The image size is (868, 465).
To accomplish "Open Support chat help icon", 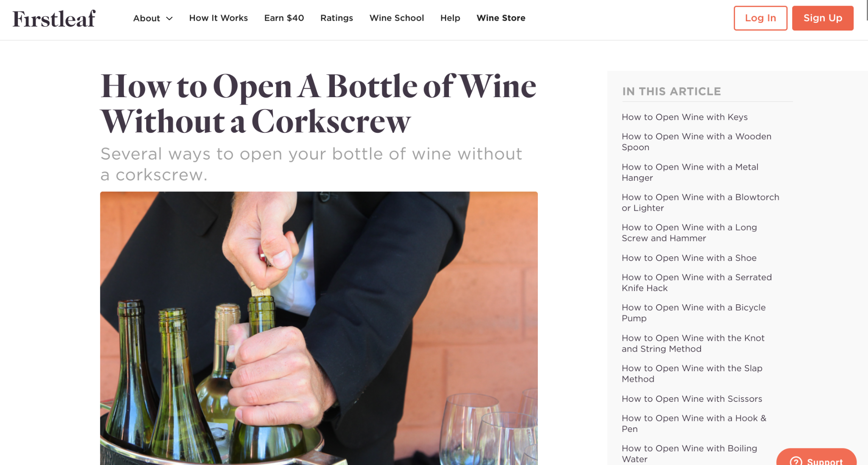I will [796, 461].
